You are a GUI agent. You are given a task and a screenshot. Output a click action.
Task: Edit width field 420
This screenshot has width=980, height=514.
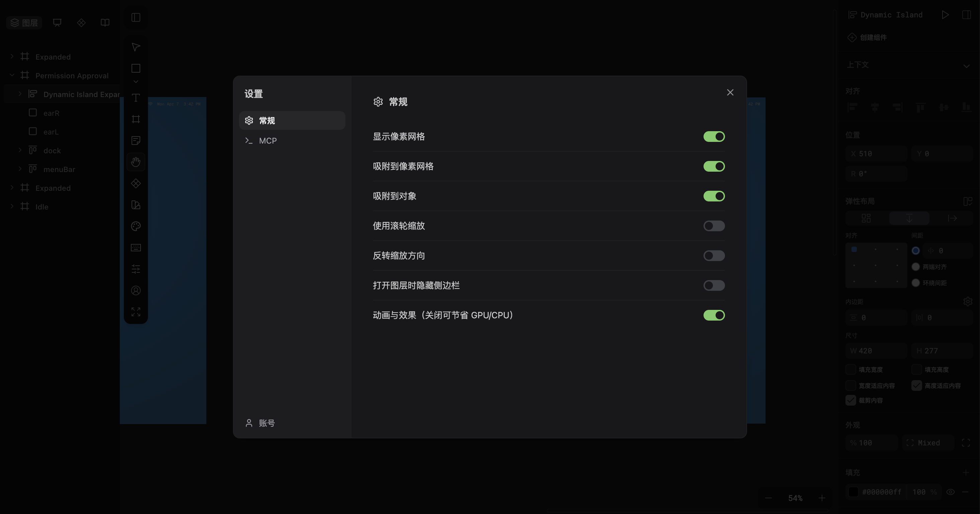point(876,351)
